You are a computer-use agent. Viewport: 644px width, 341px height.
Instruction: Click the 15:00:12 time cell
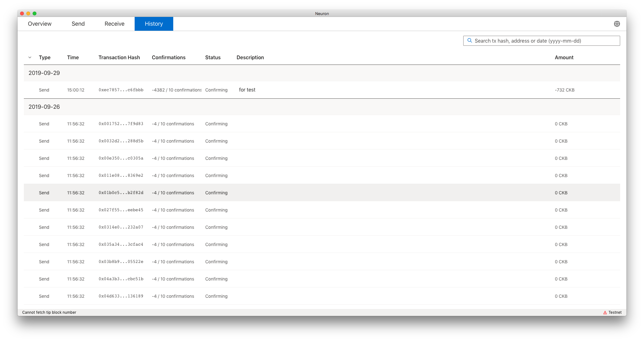tap(76, 90)
